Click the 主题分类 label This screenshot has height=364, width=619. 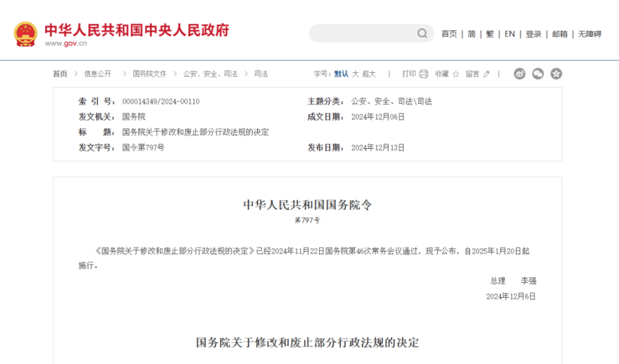[x=326, y=101]
